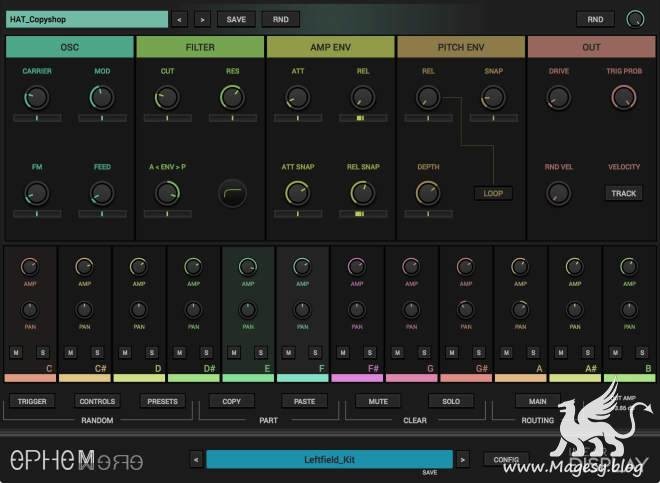The height and width of the screenshot is (483, 660).
Task: Click the TRIGGER random button
Action: [32, 401]
